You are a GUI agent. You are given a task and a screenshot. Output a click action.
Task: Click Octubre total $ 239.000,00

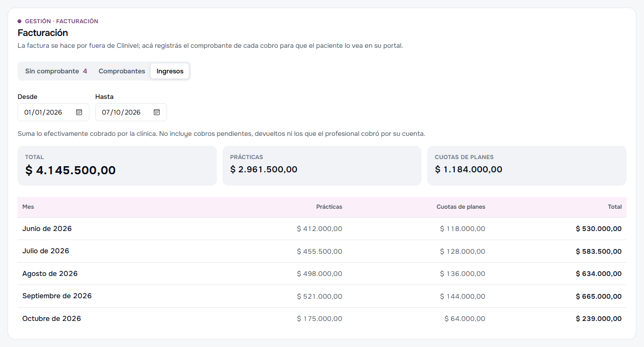[599, 319]
